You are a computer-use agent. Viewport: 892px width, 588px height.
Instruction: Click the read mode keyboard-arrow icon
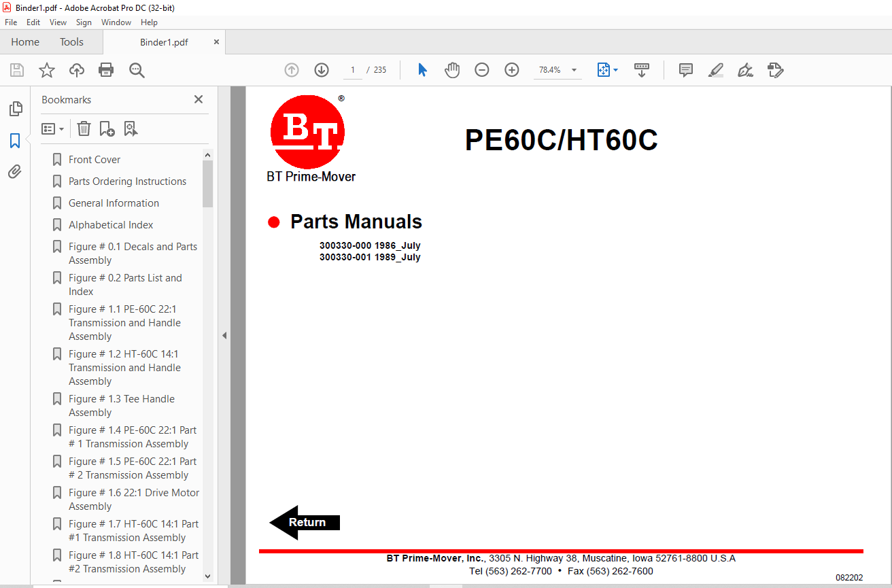(642, 70)
